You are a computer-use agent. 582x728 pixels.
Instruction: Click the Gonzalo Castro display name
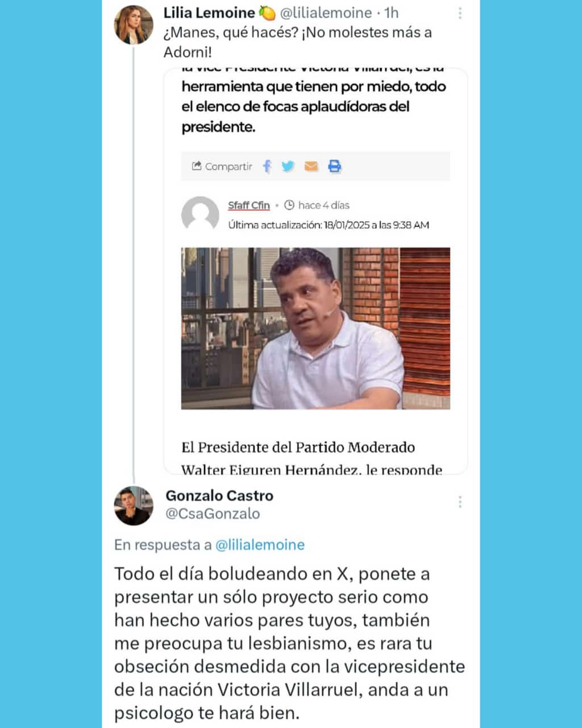point(219,495)
